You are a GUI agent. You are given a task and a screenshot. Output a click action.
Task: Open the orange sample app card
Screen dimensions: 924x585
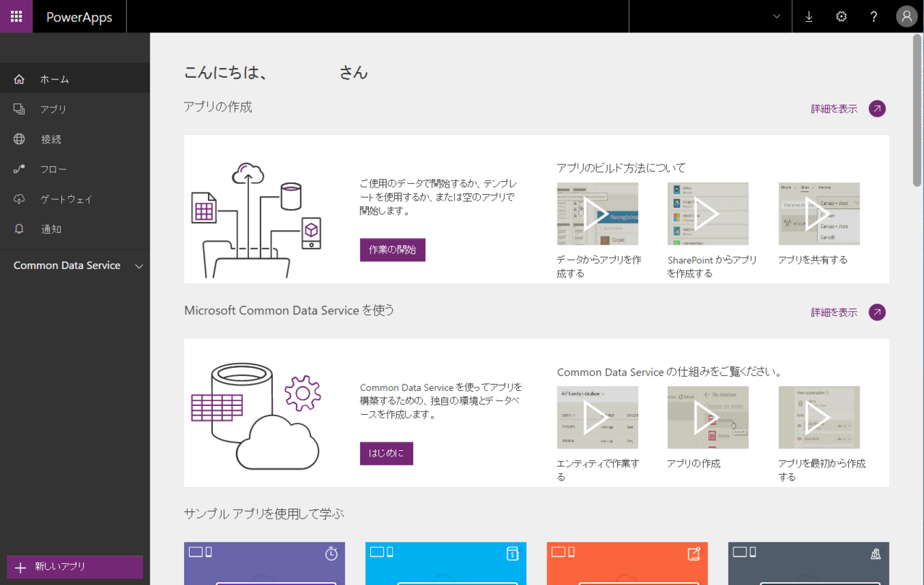coord(627,563)
